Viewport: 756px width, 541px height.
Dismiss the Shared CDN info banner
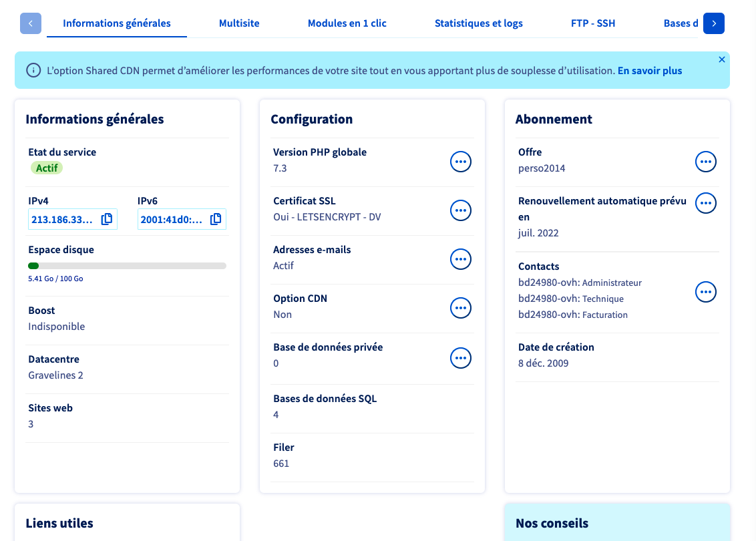tap(721, 59)
